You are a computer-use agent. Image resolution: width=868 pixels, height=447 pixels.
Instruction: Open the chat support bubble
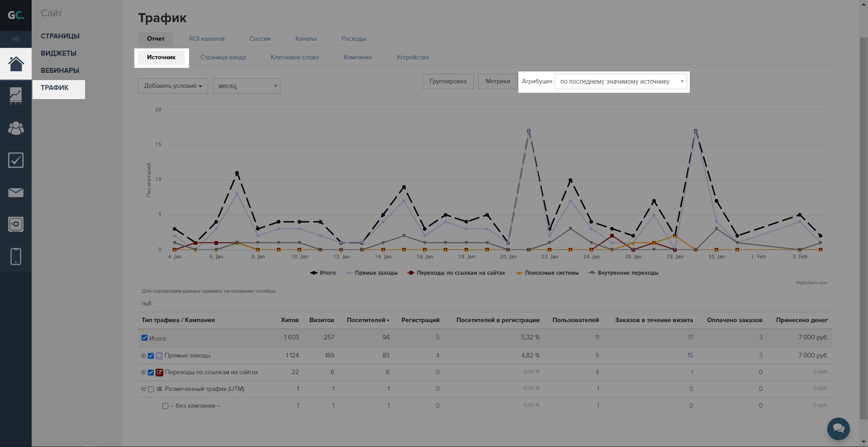[838, 428]
